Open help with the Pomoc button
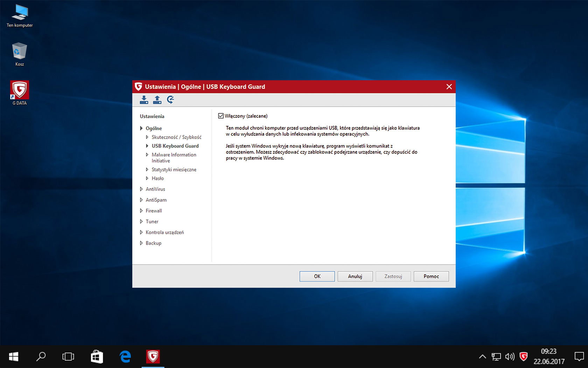Image resolution: width=588 pixels, height=368 pixels. (431, 277)
